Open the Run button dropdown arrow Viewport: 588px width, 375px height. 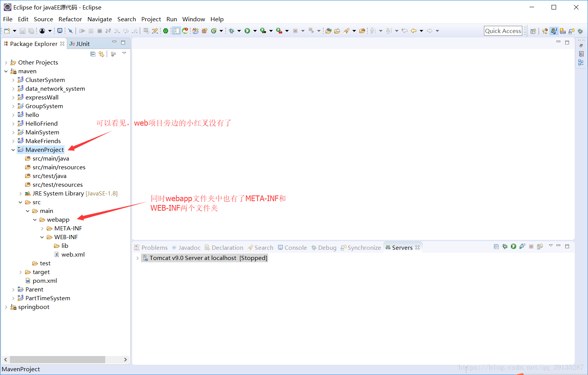(x=255, y=31)
